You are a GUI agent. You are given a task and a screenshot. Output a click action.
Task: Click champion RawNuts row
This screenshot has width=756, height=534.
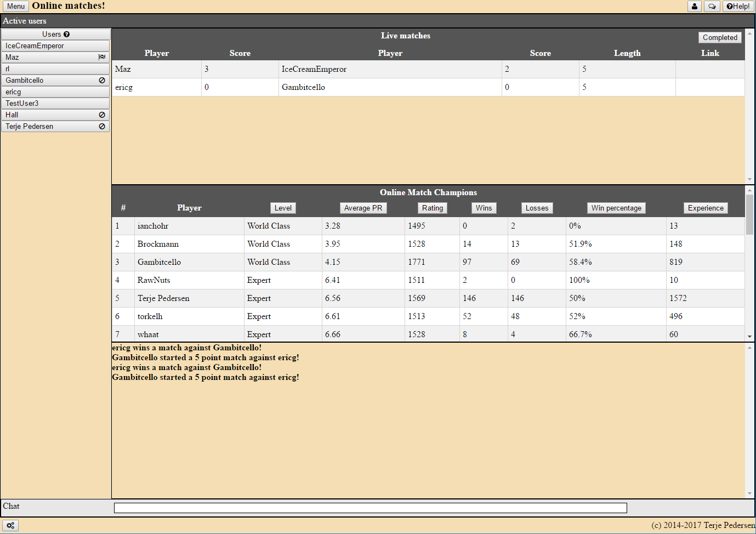pyautogui.click(x=428, y=280)
